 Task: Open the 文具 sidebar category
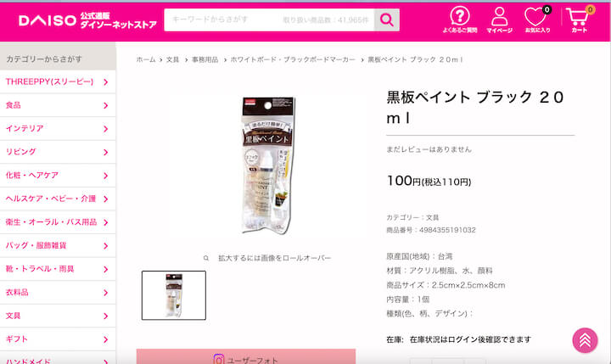coord(58,316)
